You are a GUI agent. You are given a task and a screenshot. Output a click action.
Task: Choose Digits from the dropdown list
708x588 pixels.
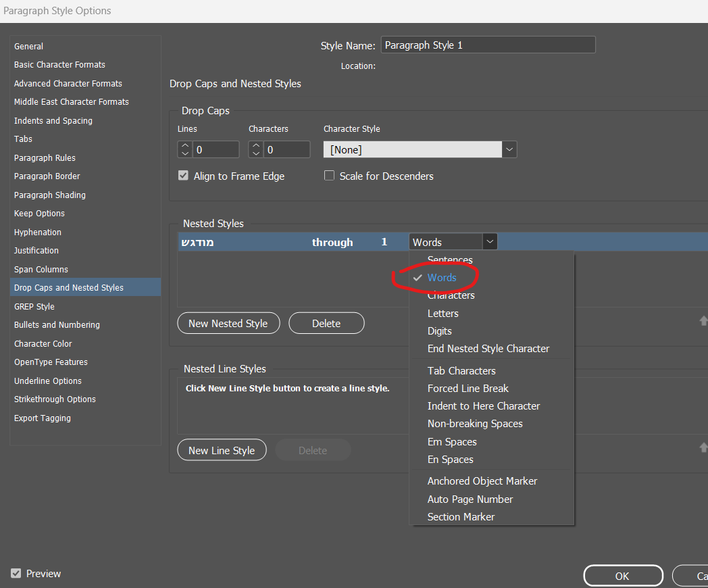(439, 331)
